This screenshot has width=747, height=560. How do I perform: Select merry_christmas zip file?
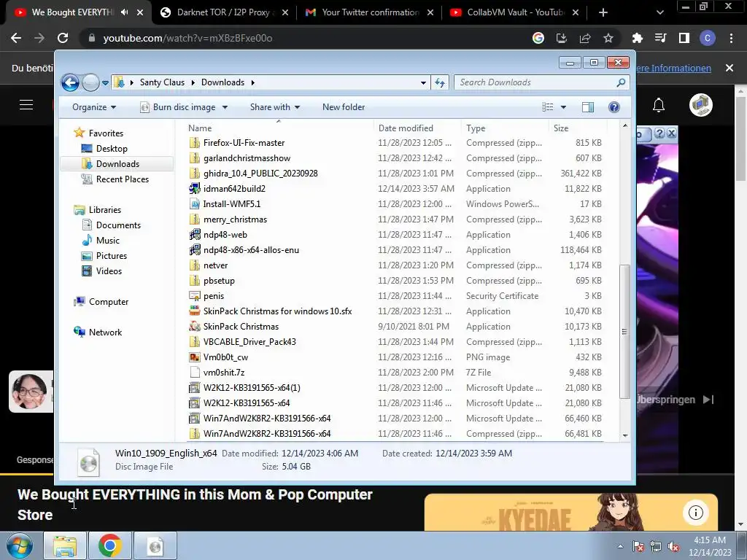(x=235, y=219)
